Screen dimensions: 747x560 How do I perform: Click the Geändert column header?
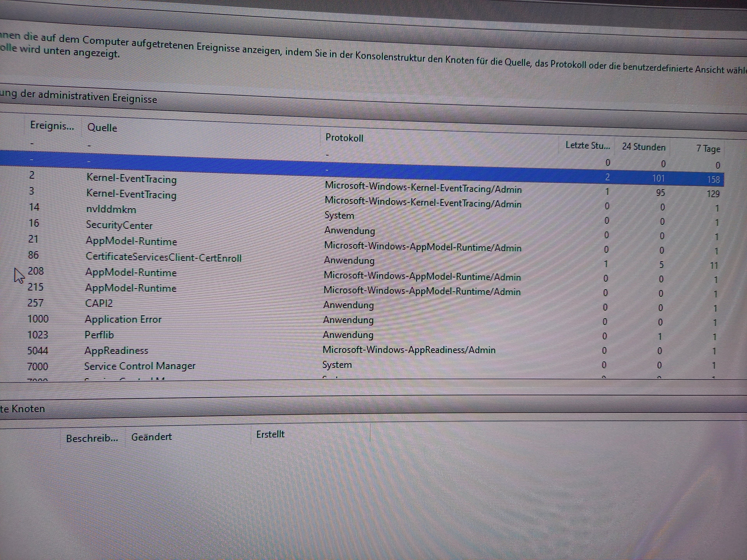(x=151, y=437)
